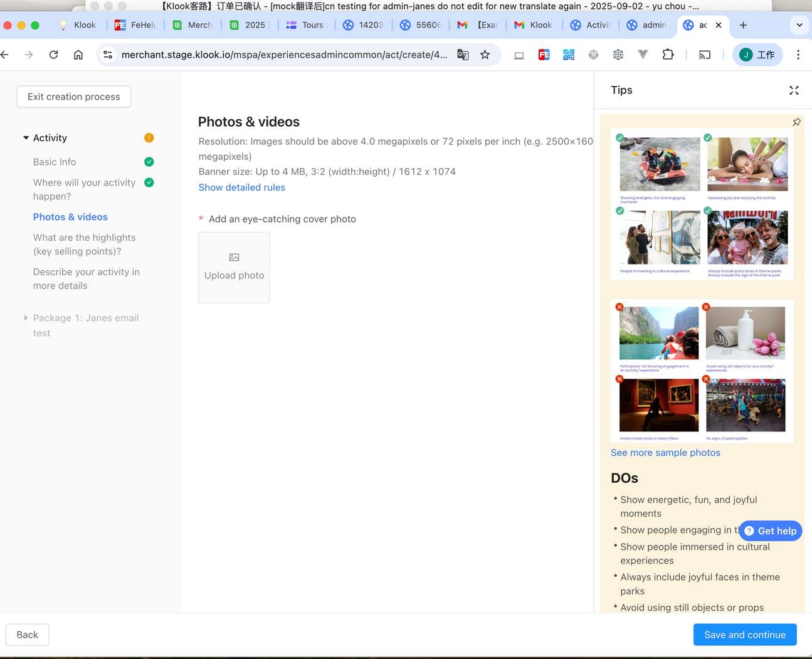Open the Show detailed rules link

pos(241,187)
